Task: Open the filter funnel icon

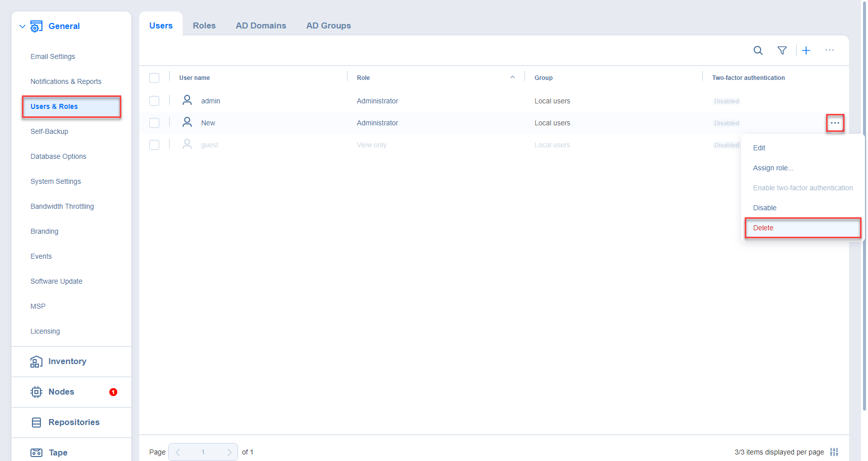Action: click(782, 50)
